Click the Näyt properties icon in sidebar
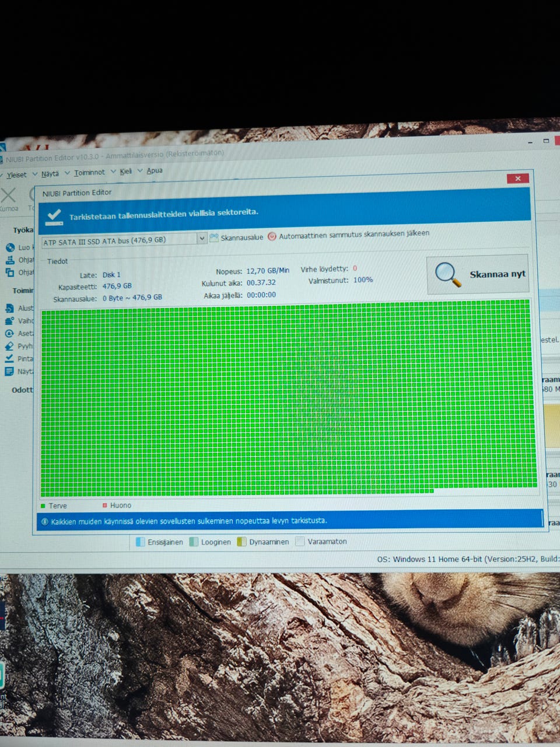The width and height of the screenshot is (560, 747). [9, 371]
